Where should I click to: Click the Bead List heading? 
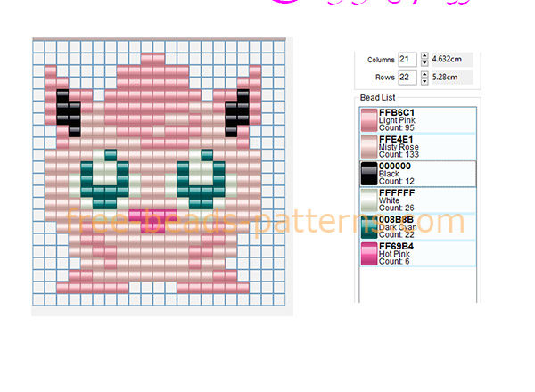378,97
